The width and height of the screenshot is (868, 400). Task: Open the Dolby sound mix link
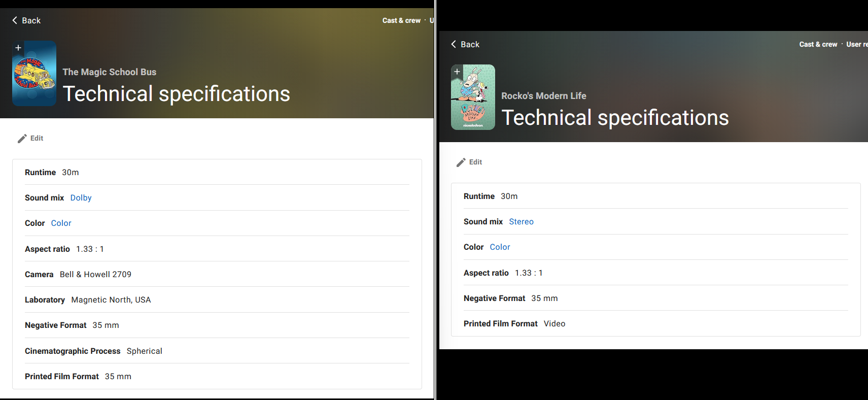[81, 198]
